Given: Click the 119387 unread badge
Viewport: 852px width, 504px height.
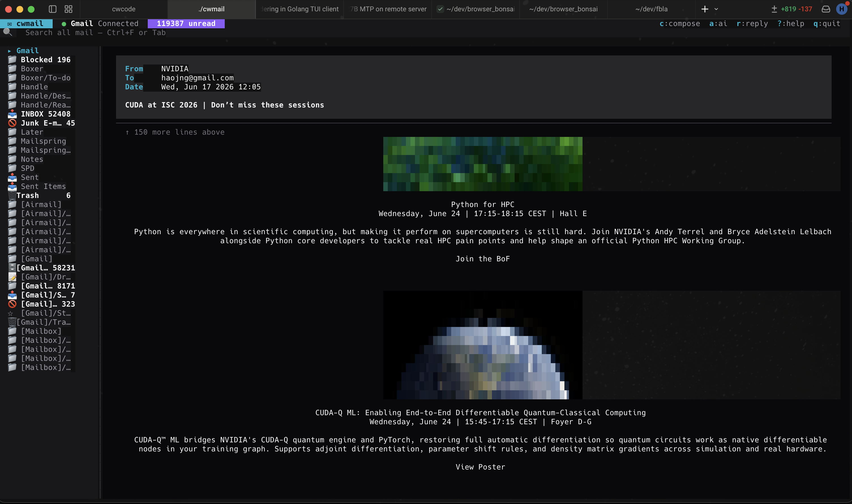Looking at the screenshot, I should 186,23.
